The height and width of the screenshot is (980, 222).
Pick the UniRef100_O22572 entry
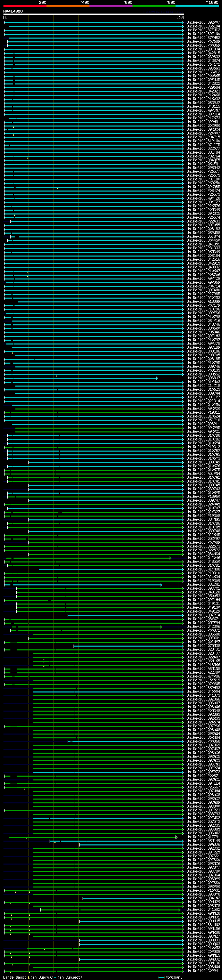[x=203, y=550]
